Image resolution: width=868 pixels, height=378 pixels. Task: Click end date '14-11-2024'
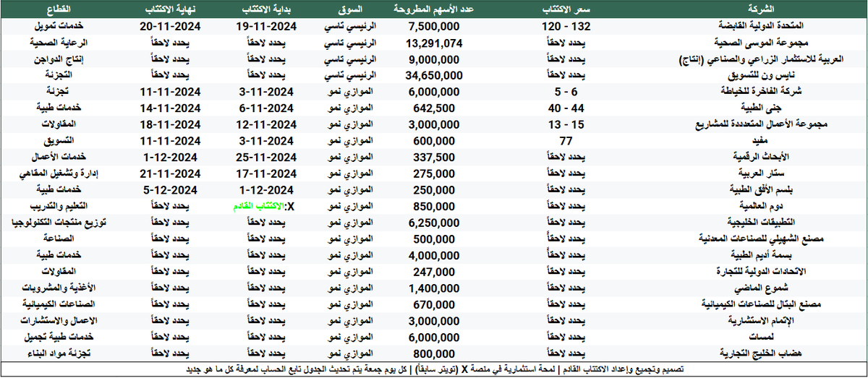click(169, 108)
